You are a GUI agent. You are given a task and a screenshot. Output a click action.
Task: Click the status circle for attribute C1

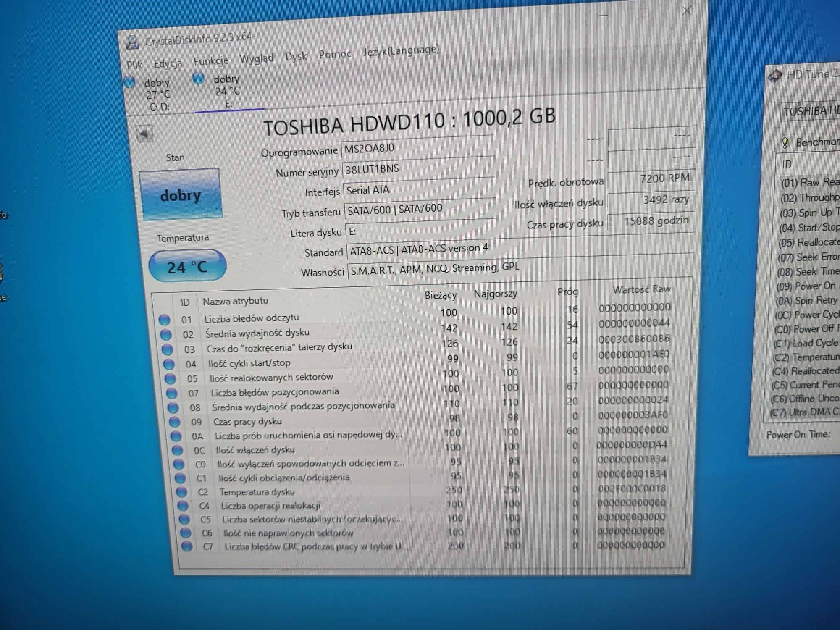[x=180, y=478]
